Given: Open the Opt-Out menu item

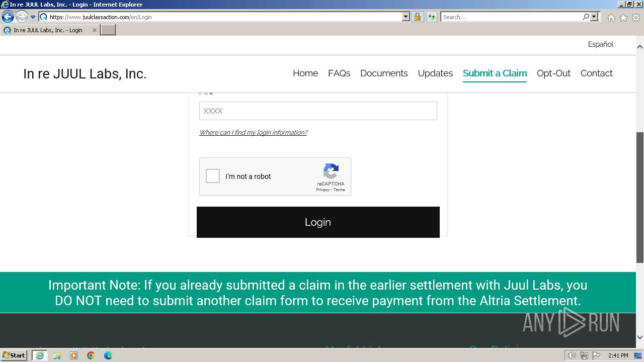Looking at the screenshot, I should click(553, 73).
